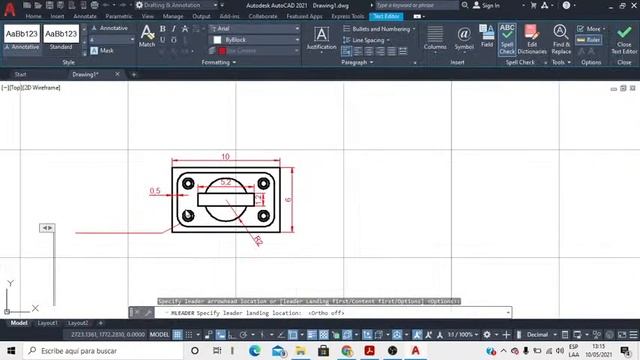Open the Express Tools ribbon tab
Screen dimensions: 640x360
coord(347,16)
